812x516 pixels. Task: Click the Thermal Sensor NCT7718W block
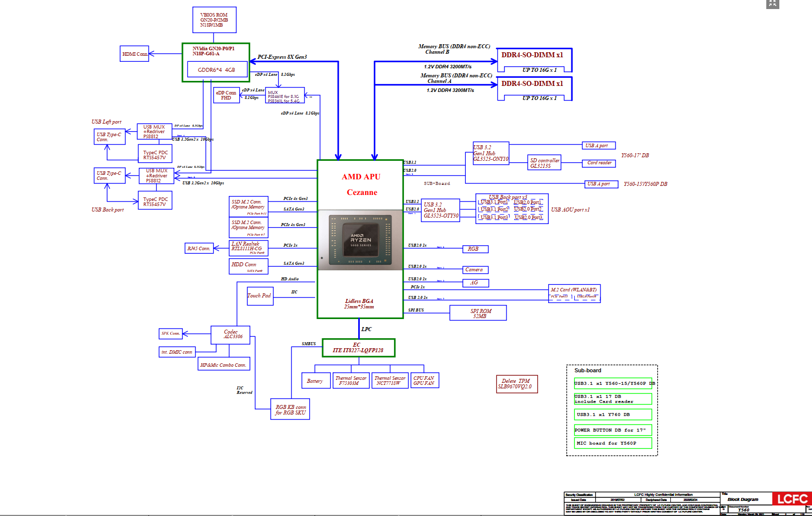click(x=390, y=380)
